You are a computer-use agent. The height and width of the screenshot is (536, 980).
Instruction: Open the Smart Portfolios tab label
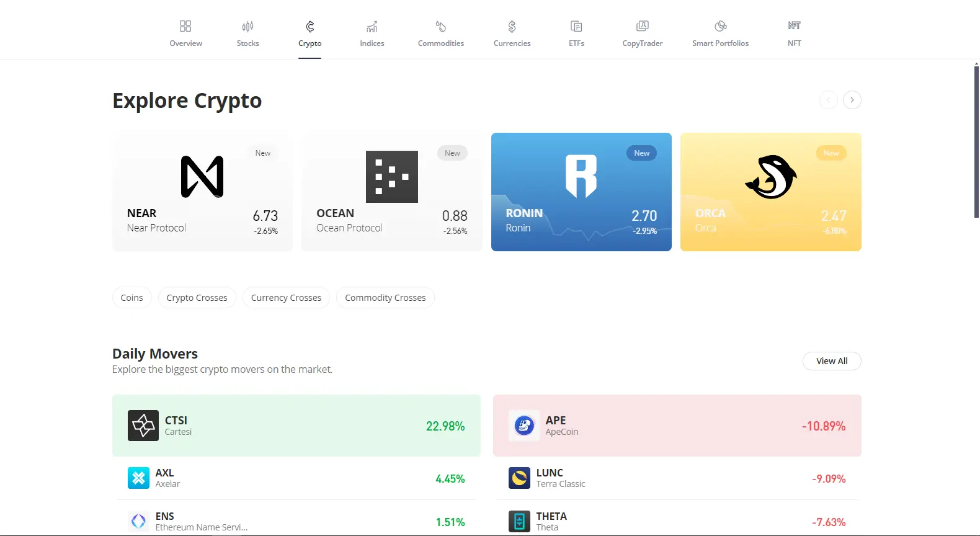721,43
